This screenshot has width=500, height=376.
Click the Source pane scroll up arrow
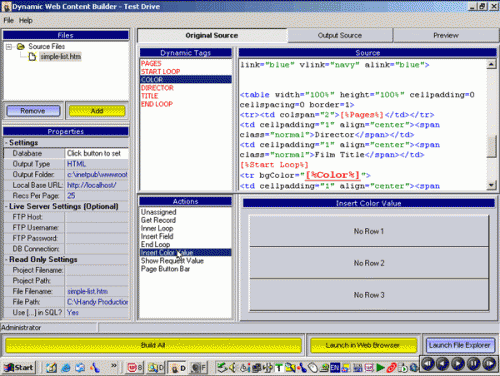[x=491, y=64]
